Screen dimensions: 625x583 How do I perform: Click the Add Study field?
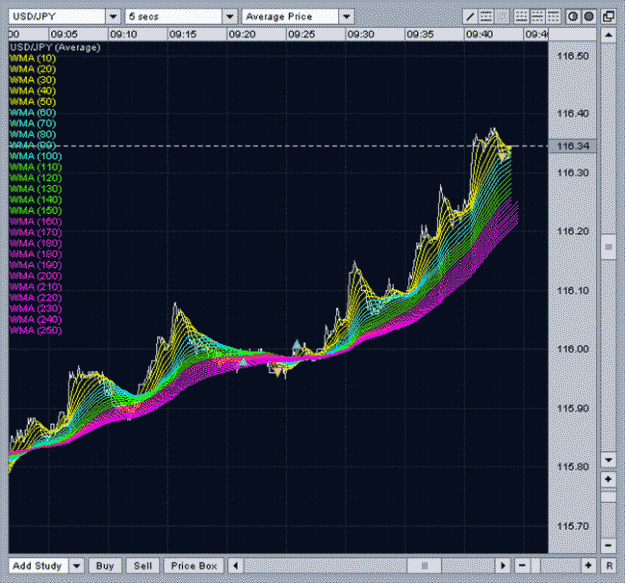39,566
